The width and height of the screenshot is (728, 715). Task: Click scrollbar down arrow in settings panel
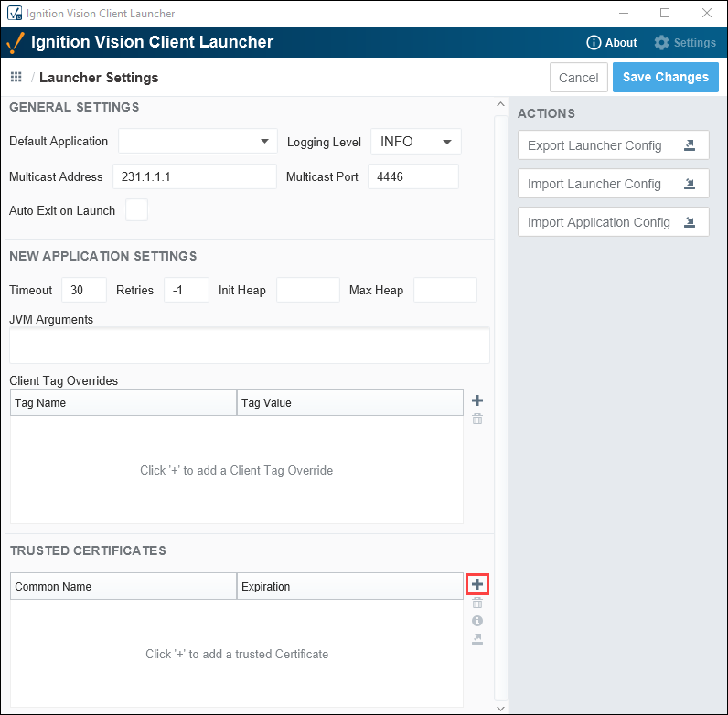500,708
